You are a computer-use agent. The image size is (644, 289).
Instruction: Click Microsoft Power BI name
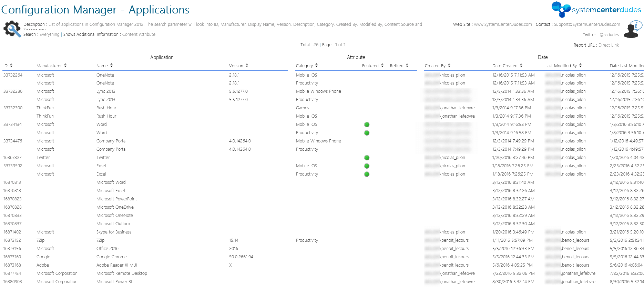(x=114, y=282)
